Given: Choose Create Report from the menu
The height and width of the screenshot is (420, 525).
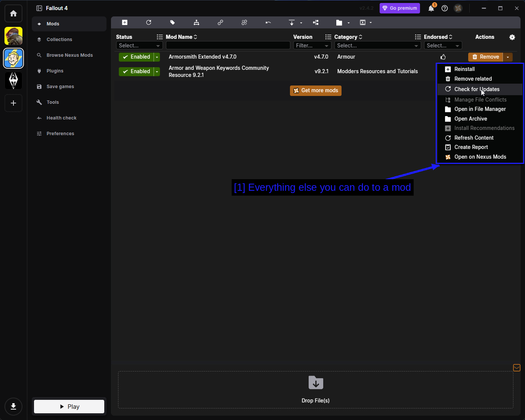Looking at the screenshot, I should 480,147.
